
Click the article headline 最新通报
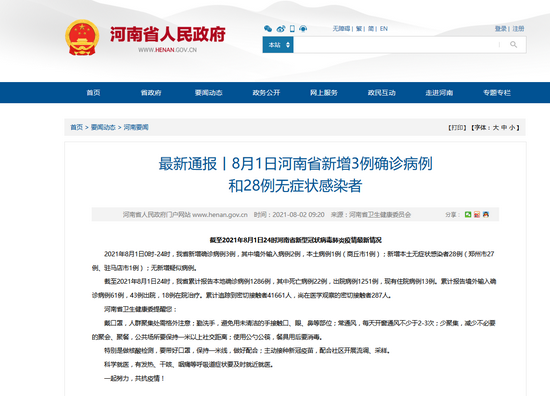pos(295,175)
